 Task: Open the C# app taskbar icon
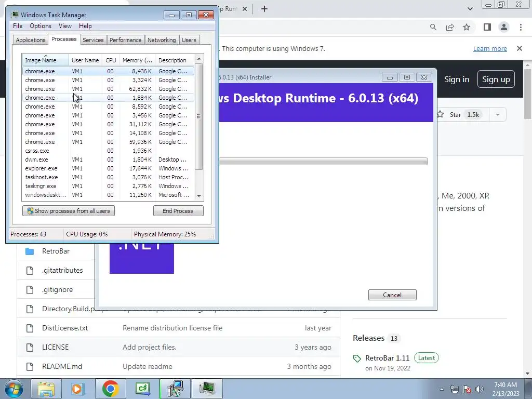pos(142,389)
